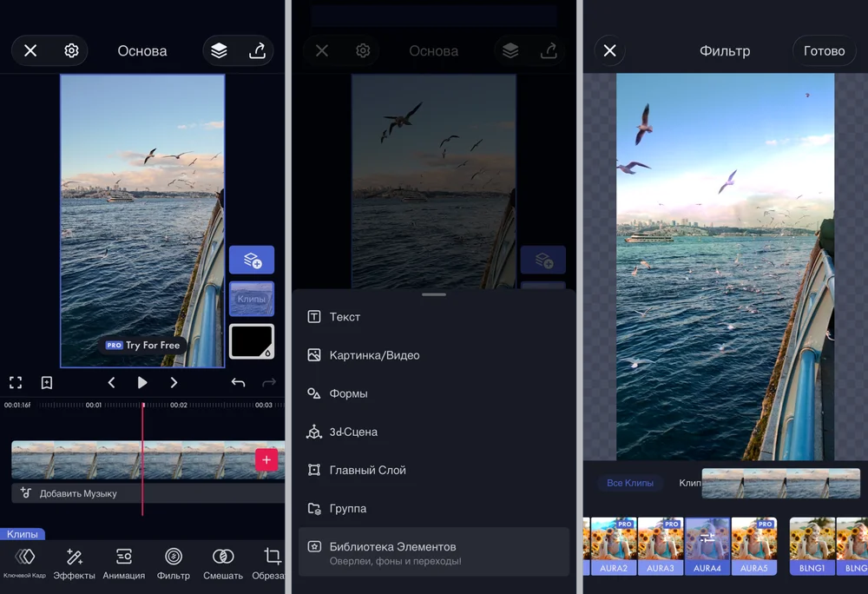Open the Анимация tool in bottom toolbar
The image size is (868, 594).
pos(123,563)
